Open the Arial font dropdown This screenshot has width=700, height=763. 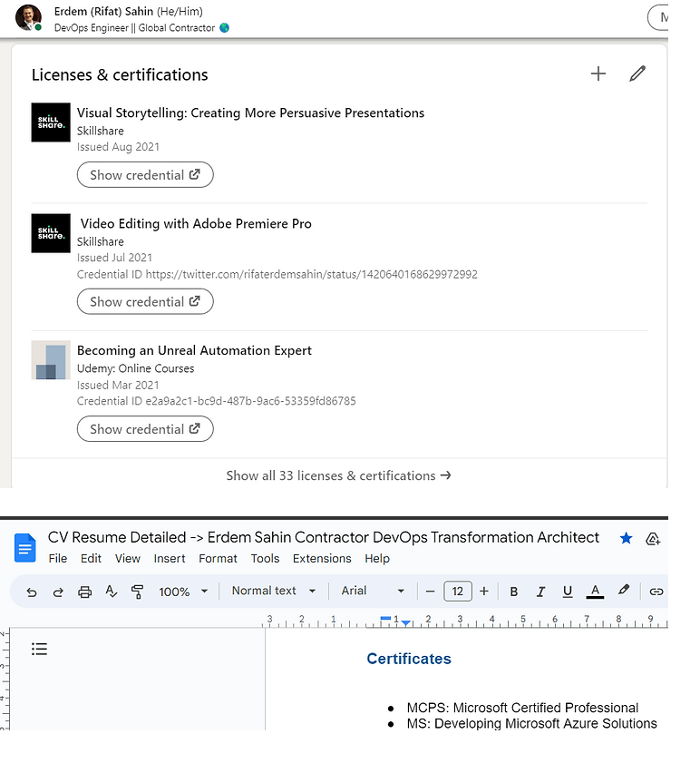(x=373, y=591)
